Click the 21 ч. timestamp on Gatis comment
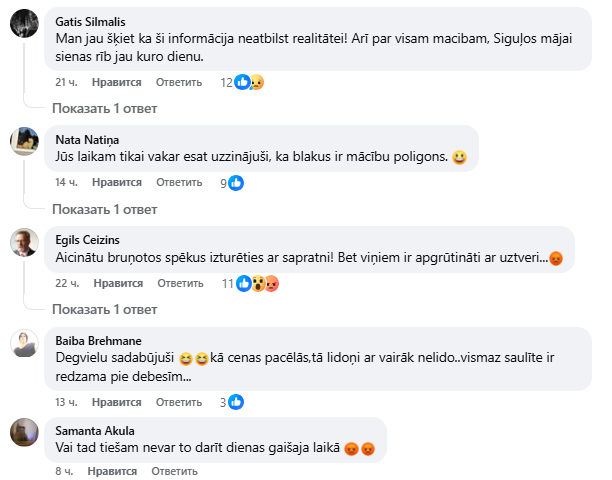612x480 pixels. point(66,82)
